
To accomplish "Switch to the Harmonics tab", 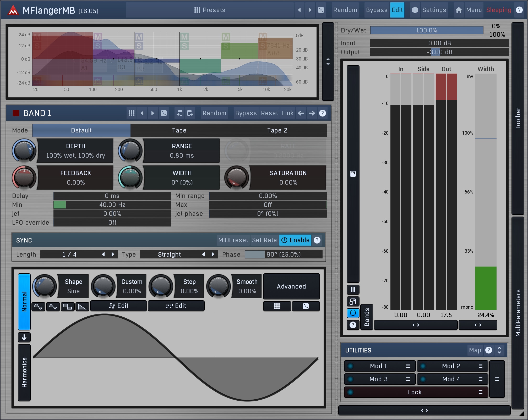I will tap(24, 373).
